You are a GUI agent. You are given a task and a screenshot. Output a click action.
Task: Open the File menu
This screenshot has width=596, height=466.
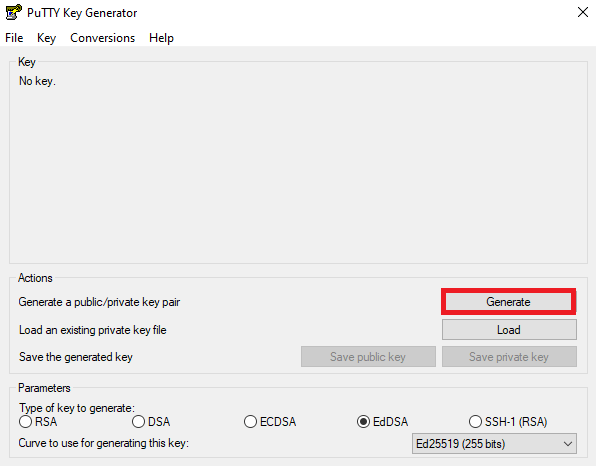click(x=14, y=38)
